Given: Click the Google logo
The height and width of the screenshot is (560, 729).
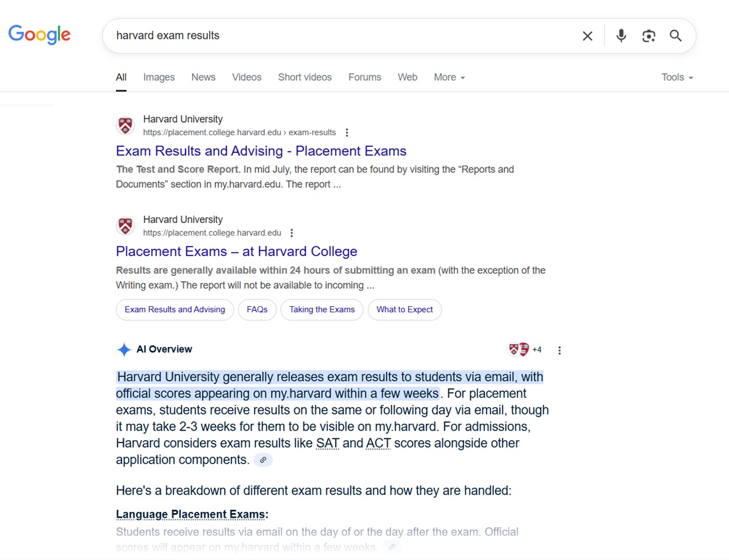Looking at the screenshot, I should (39, 35).
